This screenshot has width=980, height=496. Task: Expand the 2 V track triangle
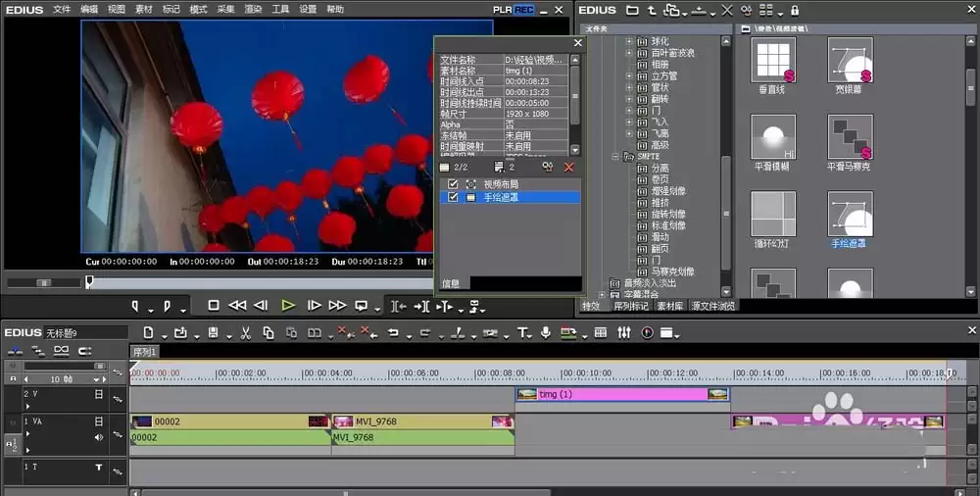coord(27,406)
